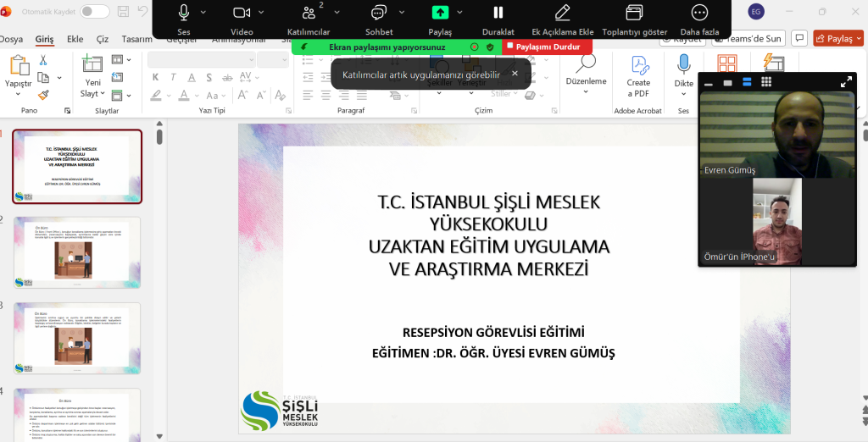
Task: Open Daha fazla more options
Action: (699, 13)
